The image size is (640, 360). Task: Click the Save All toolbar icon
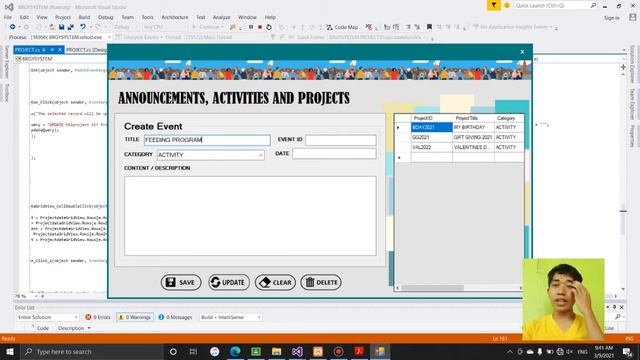point(71,27)
